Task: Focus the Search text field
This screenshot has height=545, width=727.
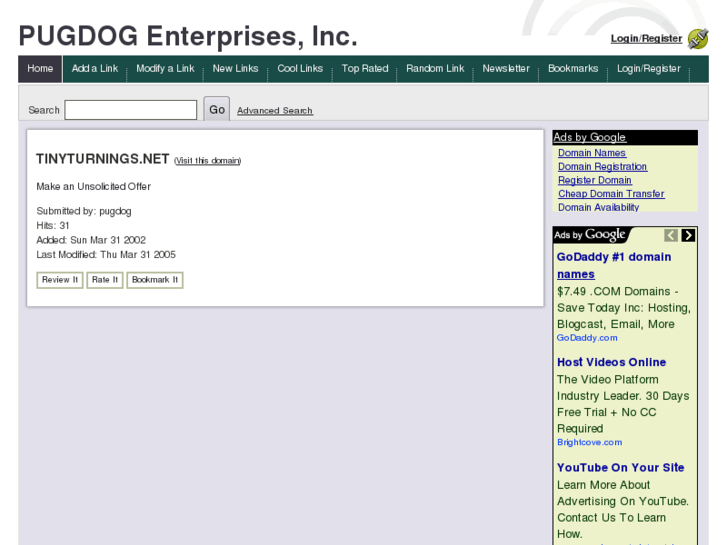Action: 131,110
